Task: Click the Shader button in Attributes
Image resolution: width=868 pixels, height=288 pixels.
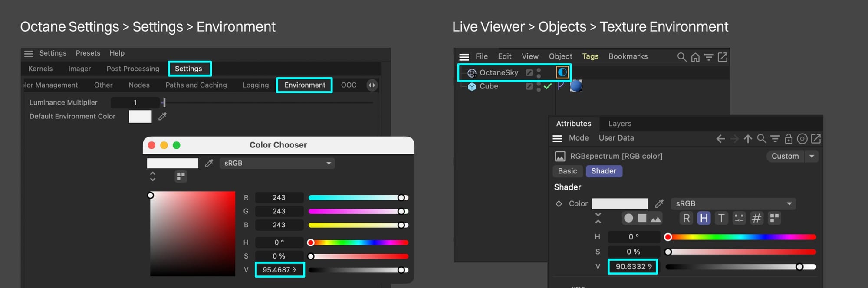Action: click(604, 171)
